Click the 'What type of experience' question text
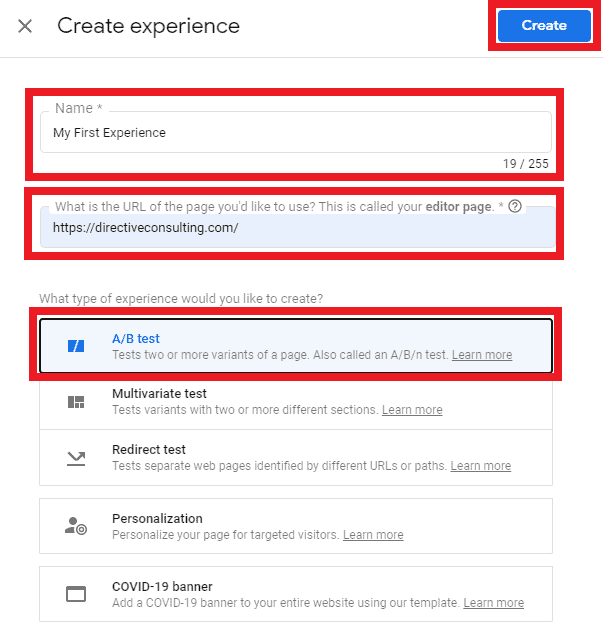 181,299
